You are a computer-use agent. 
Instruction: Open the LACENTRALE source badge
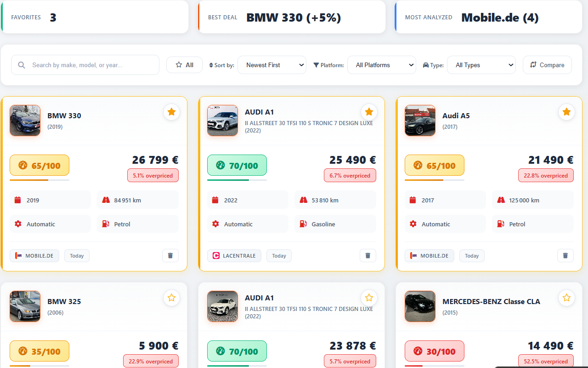click(234, 256)
